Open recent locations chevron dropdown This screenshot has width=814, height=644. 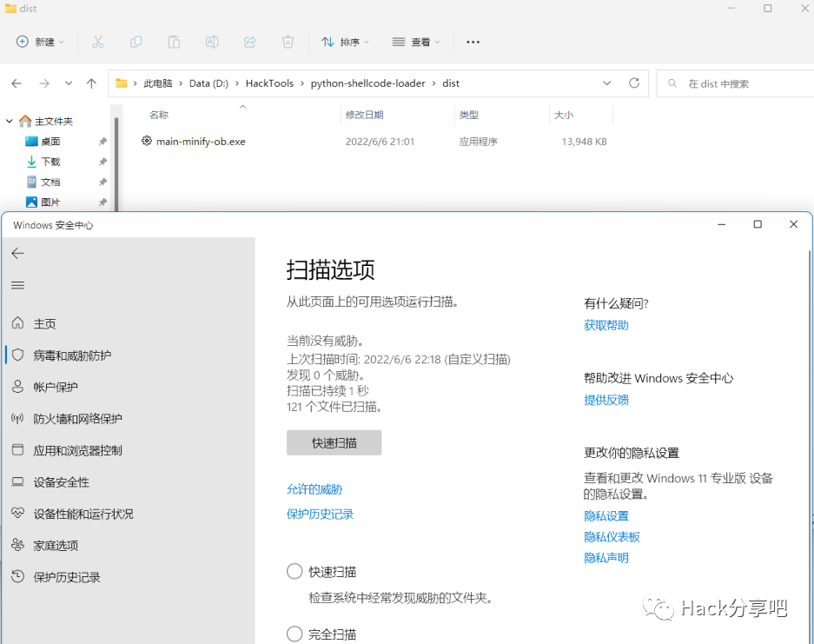(69, 83)
